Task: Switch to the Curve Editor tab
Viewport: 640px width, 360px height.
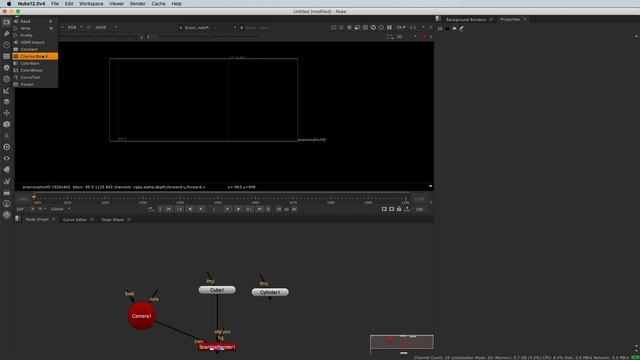Action: [75, 220]
